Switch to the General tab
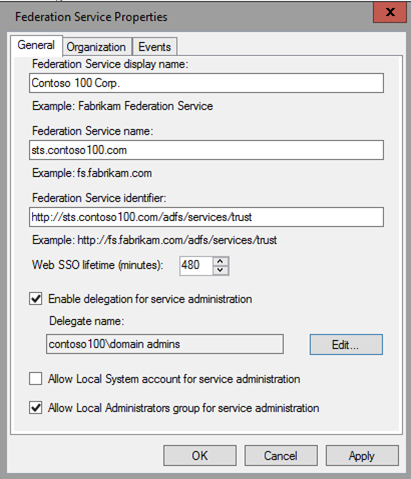The height and width of the screenshot is (479, 411). (x=36, y=45)
